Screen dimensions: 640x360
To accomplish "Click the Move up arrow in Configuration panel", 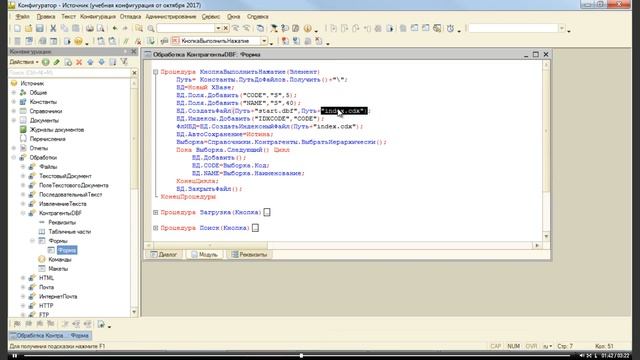I will point(90,62).
